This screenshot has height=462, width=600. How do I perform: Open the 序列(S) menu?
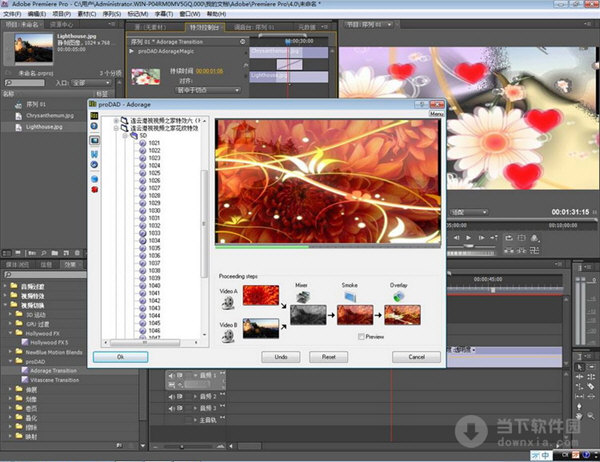(x=112, y=14)
